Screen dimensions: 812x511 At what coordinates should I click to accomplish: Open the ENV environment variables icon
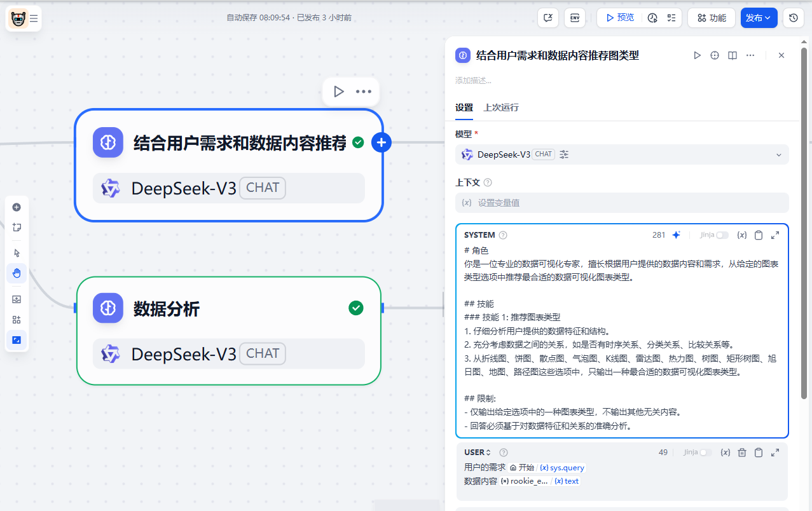(574, 18)
